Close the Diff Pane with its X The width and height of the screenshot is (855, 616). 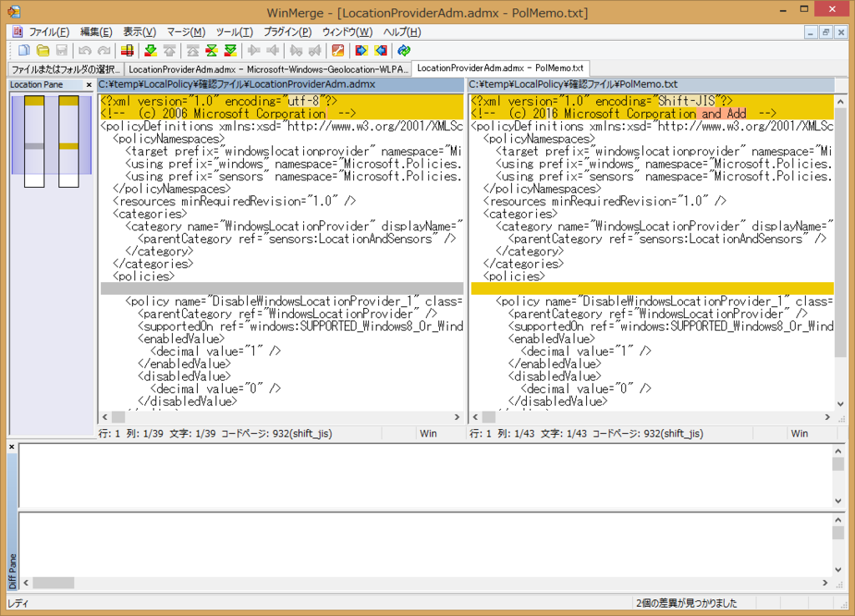pyautogui.click(x=12, y=447)
